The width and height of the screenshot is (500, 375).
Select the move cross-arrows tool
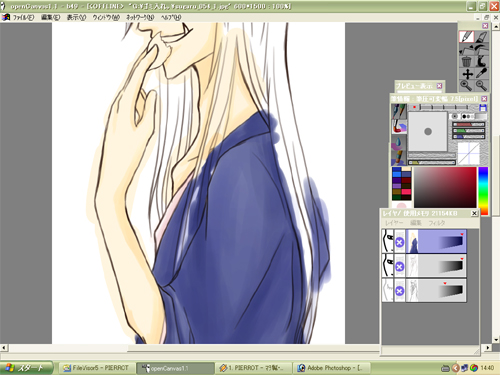[x=467, y=74]
